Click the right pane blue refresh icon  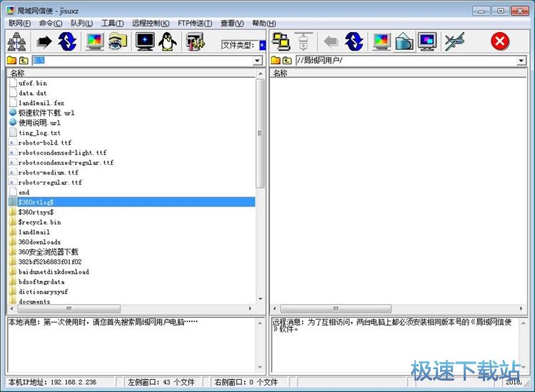click(354, 41)
